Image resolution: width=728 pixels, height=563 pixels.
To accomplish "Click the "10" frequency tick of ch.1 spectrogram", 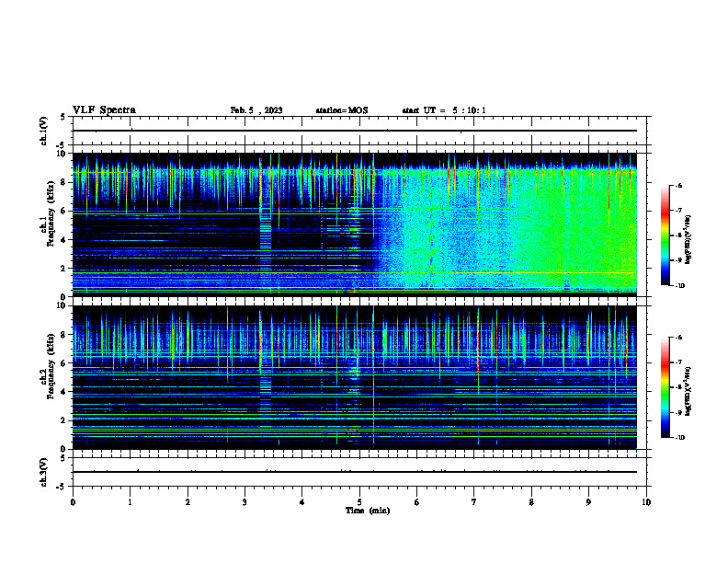I will [63, 154].
